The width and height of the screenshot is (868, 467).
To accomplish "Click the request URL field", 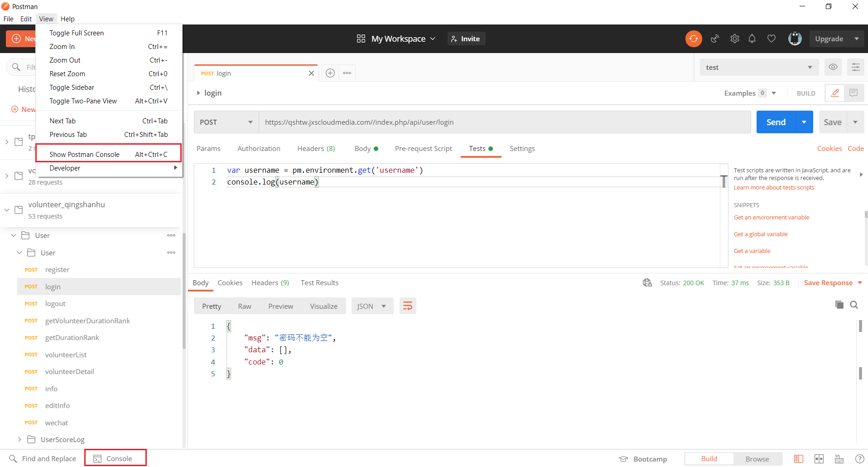I will (505, 122).
